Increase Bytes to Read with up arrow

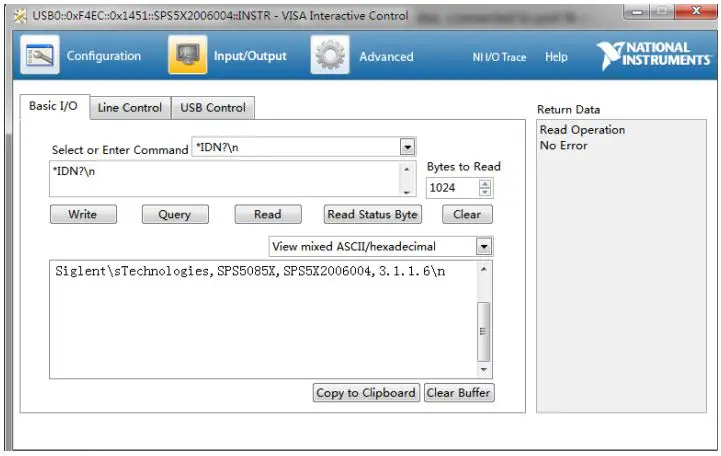click(485, 183)
